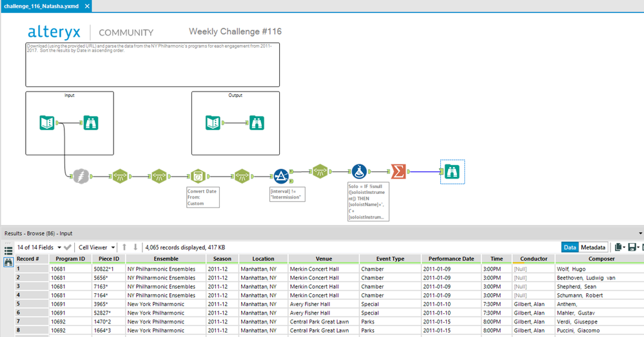Select record row number 5
Screen dimensions: 644x337
tap(32, 304)
